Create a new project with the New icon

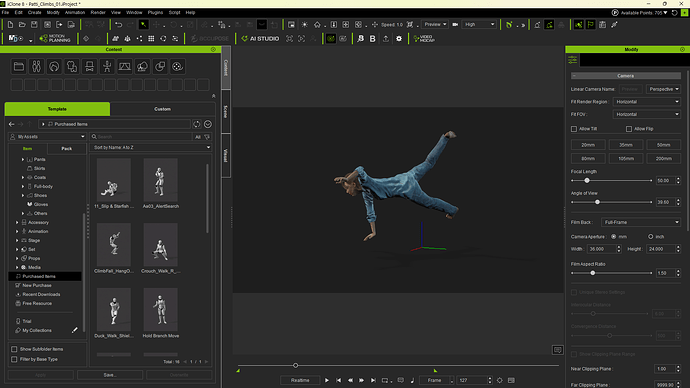(10, 25)
